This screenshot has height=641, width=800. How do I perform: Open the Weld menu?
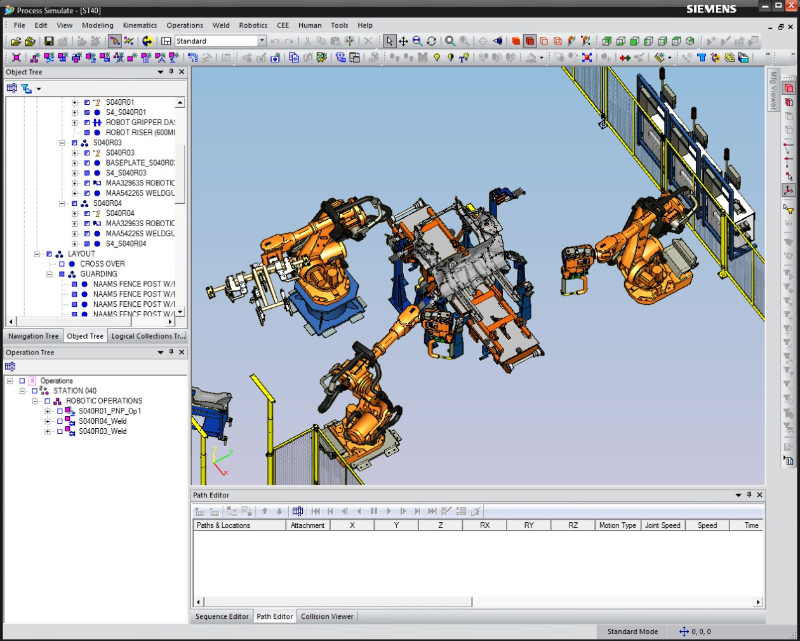pyautogui.click(x=221, y=25)
